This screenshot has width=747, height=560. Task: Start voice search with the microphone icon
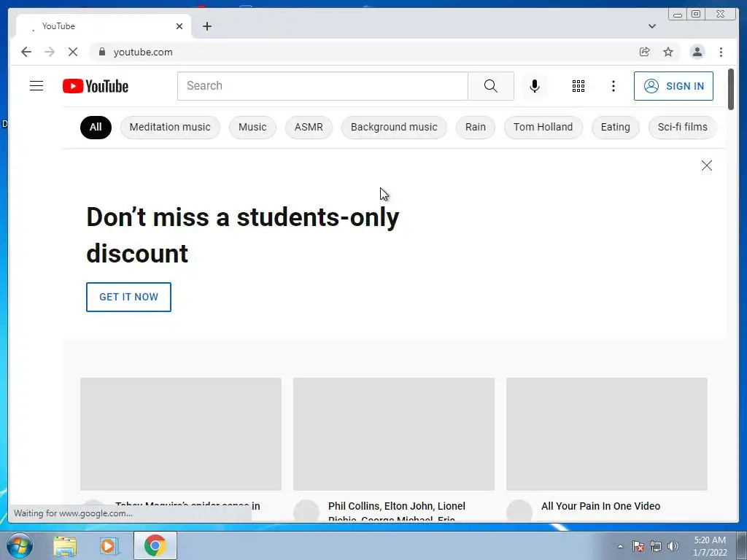tap(535, 86)
